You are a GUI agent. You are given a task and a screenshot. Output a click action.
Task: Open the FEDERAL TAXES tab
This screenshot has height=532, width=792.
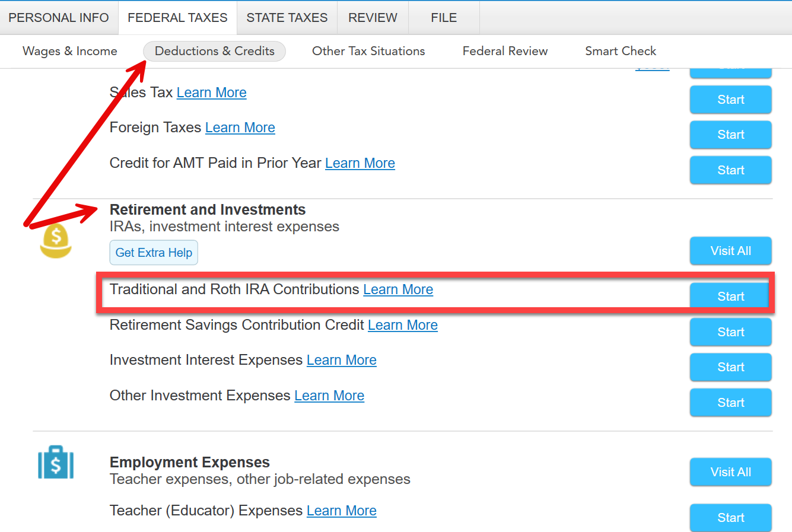(x=177, y=18)
